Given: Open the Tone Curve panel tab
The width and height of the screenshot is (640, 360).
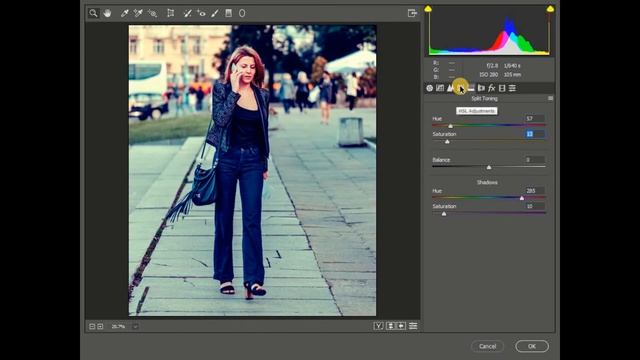Looking at the screenshot, I should 440,88.
